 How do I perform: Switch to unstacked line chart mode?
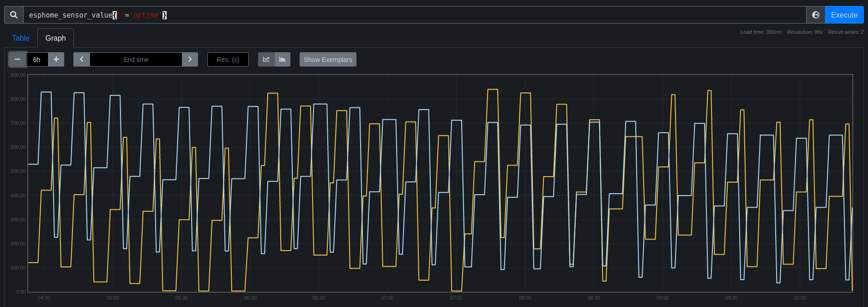[266, 59]
